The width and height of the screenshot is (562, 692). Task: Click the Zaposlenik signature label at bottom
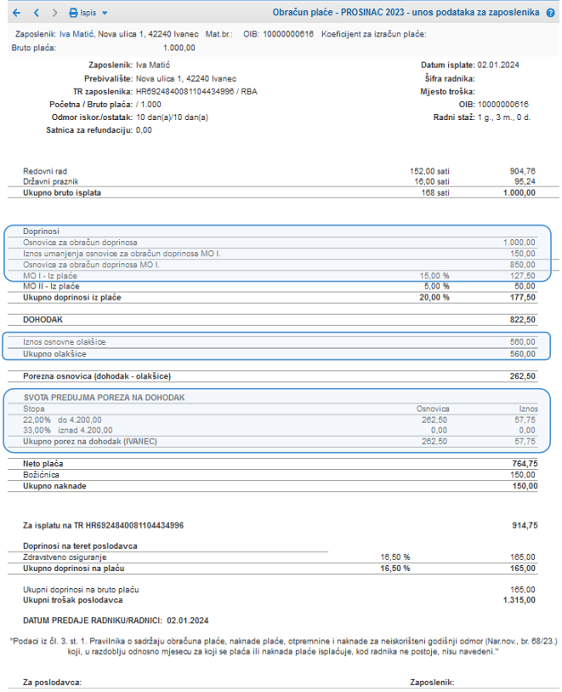pyautogui.click(x=432, y=683)
